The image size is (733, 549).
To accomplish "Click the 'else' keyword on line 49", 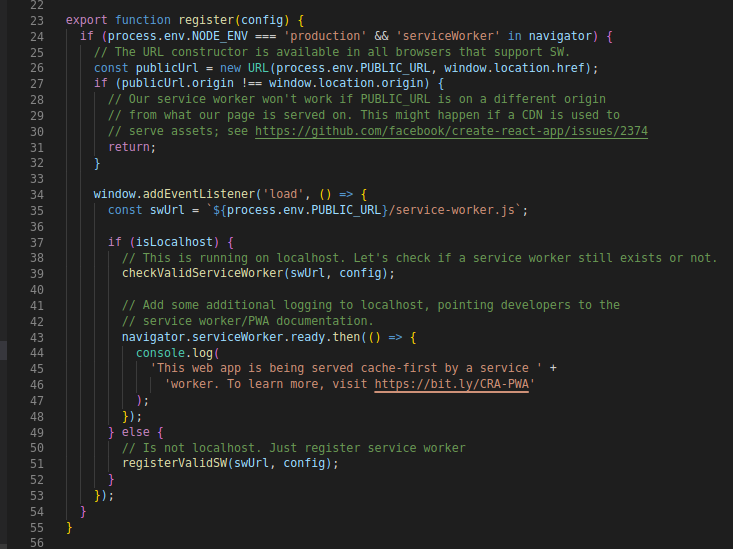I will [136, 432].
